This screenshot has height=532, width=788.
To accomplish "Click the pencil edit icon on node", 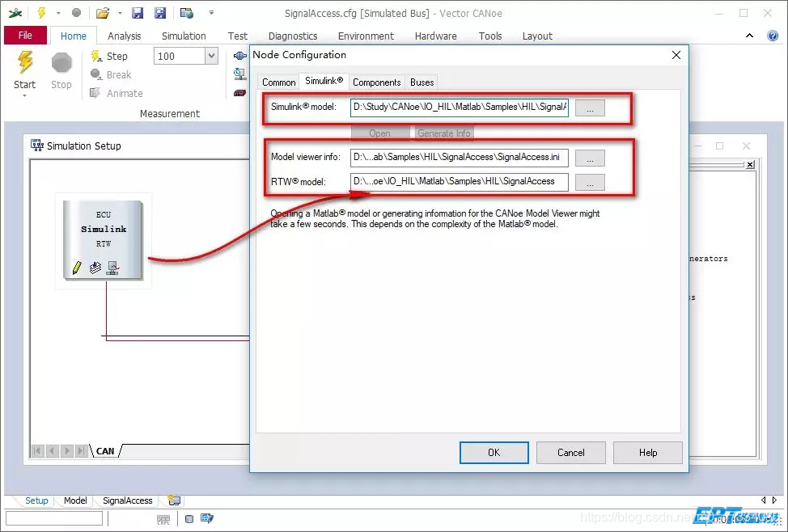I will pyautogui.click(x=77, y=268).
